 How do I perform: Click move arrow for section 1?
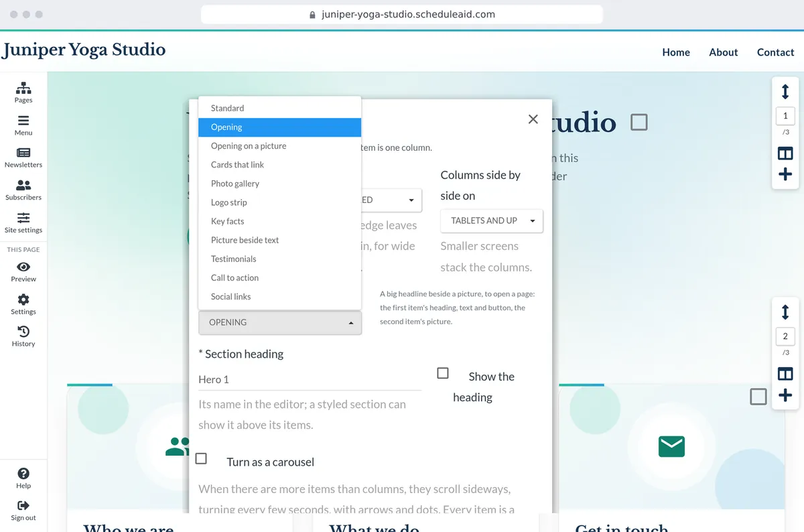point(785,91)
